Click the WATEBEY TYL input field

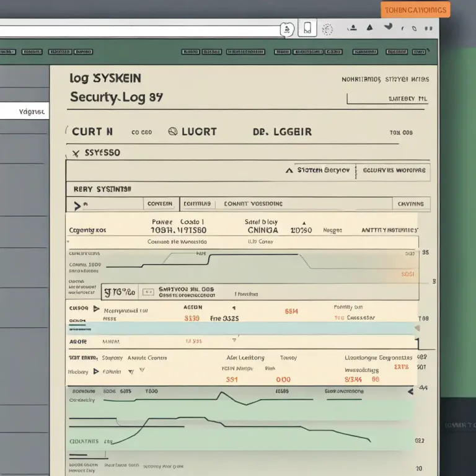[x=387, y=99]
